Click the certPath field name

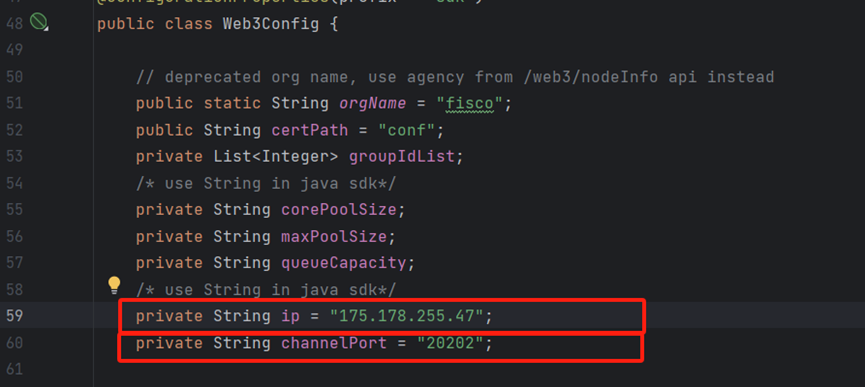(309, 130)
